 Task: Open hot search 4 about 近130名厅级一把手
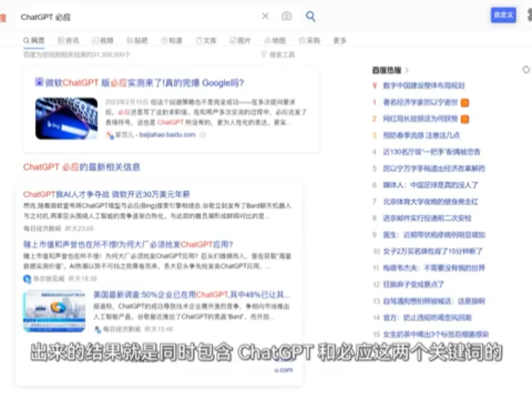tap(431, 152)
